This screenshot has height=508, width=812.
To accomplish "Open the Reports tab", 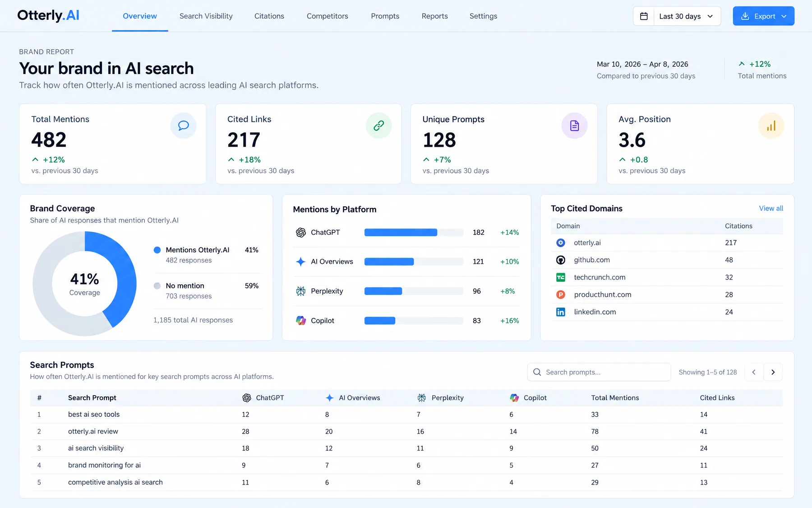I will (435, 16).
